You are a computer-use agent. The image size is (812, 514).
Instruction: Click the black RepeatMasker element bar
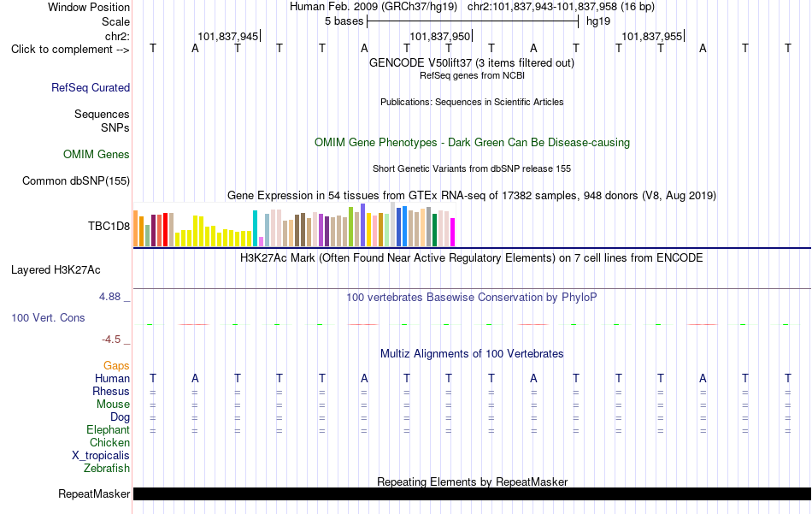tap(472, 493)
